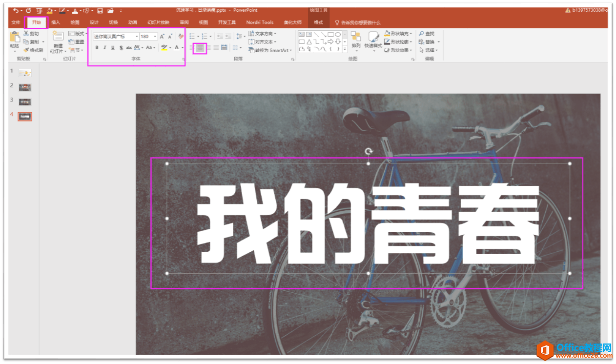The height and width of the screenshot is (364, 616).
Task: Click the 新建幻灯片 new slide button
Action: [57, 42]
